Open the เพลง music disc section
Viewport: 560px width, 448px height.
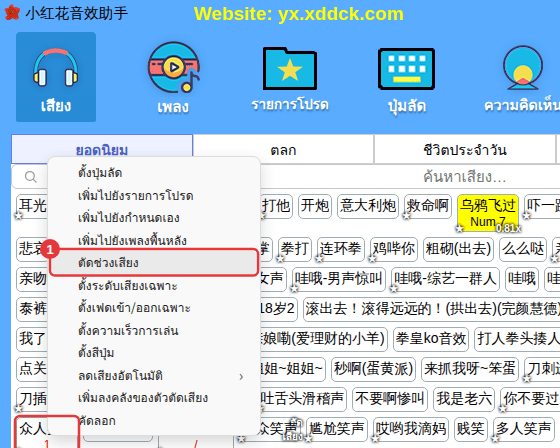coord(174,77)
